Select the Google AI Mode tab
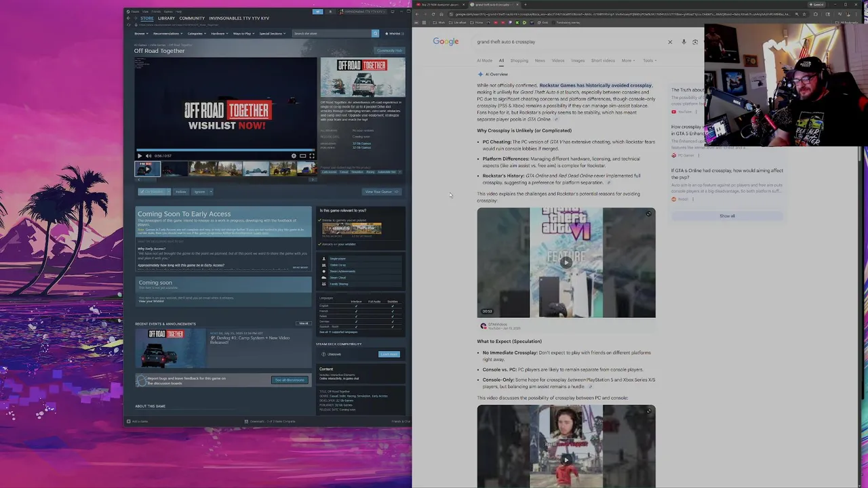The height and width of the screenshot is (488, 868). (484, 60)
